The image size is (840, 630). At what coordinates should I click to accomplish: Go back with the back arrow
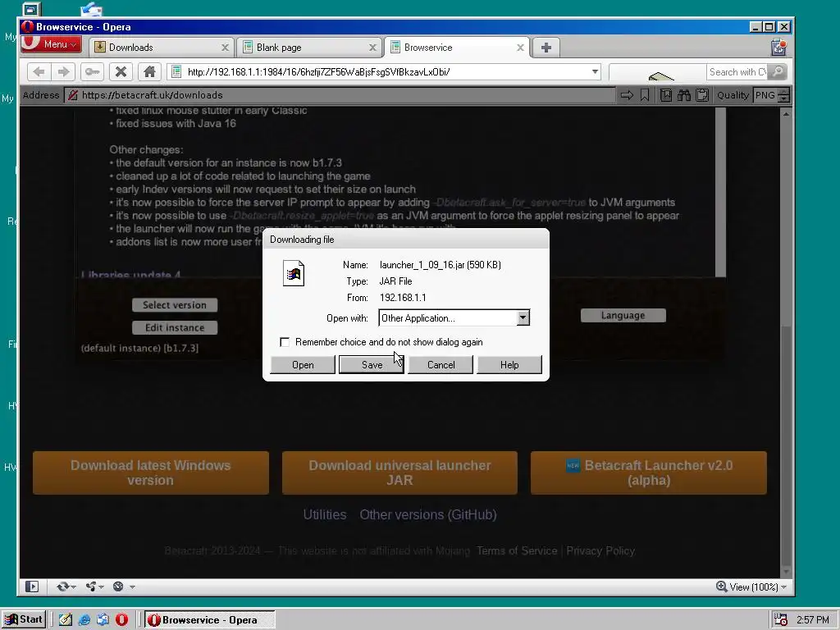pos(39,72)
